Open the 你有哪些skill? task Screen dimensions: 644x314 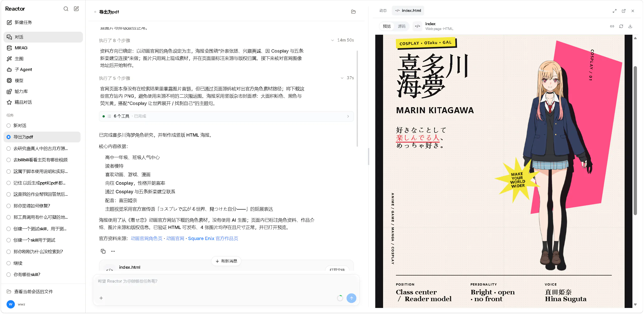tap(42, 274)
